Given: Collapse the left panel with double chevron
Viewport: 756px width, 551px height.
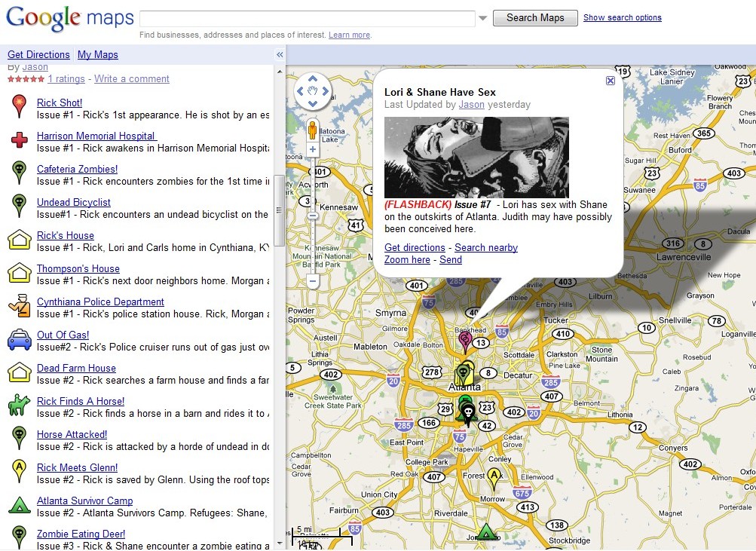Looking at the screenshot, I should tap(280, 54).
